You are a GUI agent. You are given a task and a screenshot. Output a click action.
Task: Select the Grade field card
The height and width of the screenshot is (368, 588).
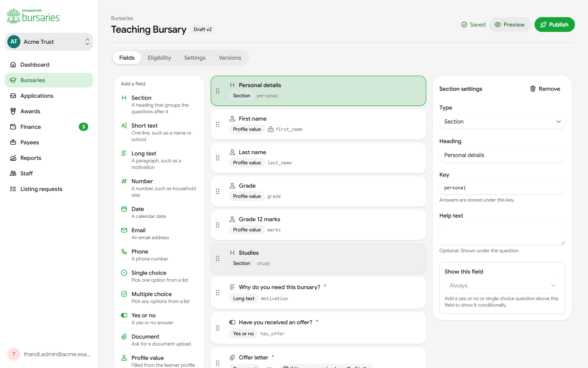(x=318, y=191)
